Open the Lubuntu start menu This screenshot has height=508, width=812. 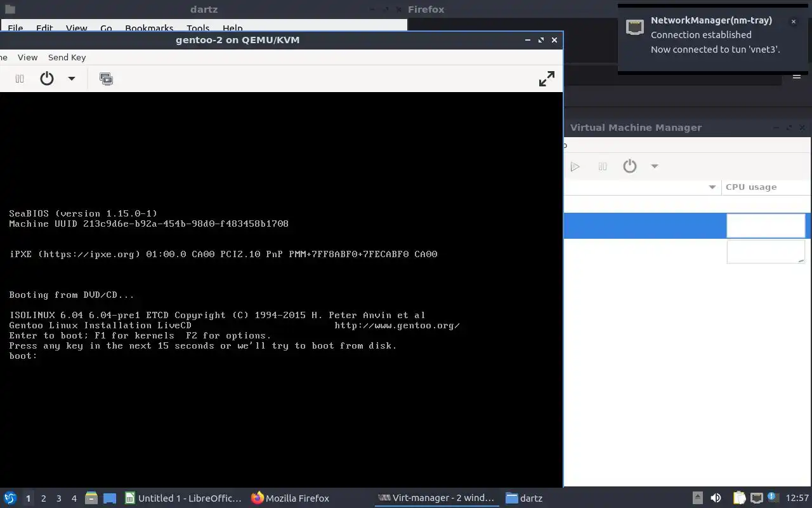tap(10, 498)
